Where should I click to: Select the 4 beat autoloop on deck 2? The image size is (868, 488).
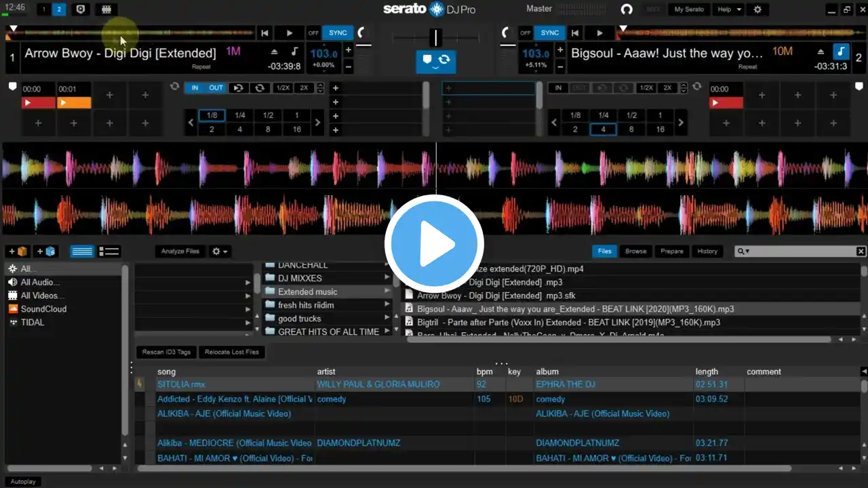[604, 129]
